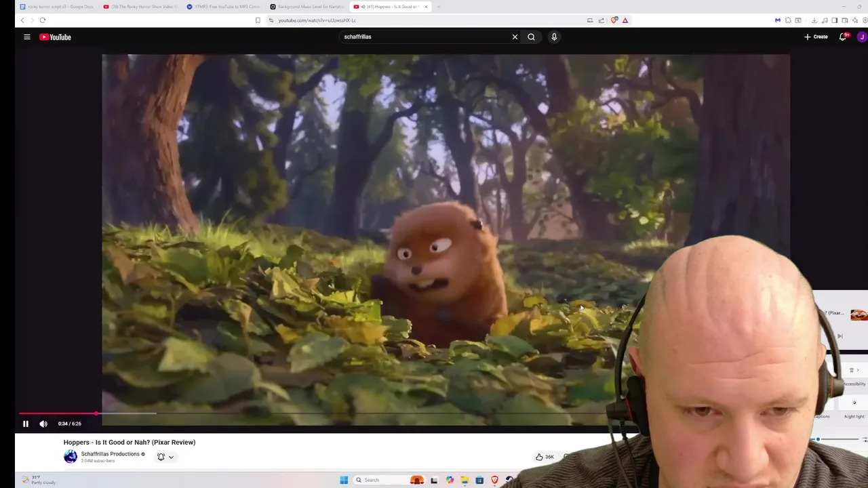Open the account avatar J
Screen dimensions: 868x488
click(862, 37)
